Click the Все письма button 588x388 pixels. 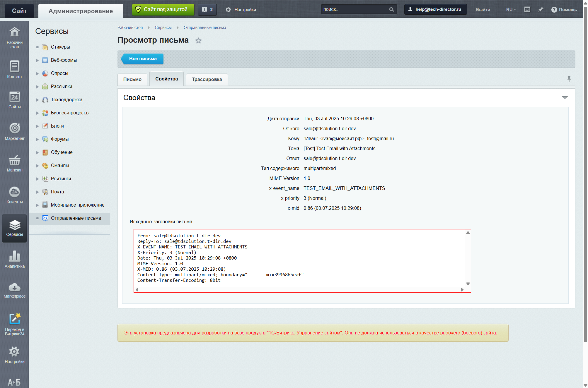click(x=143, y=59)
